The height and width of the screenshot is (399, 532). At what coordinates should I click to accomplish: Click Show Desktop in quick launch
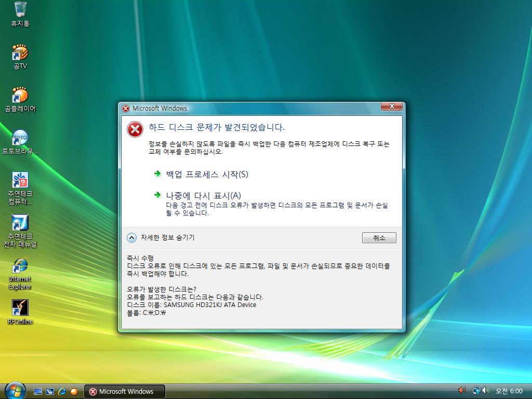pos(38,392)
